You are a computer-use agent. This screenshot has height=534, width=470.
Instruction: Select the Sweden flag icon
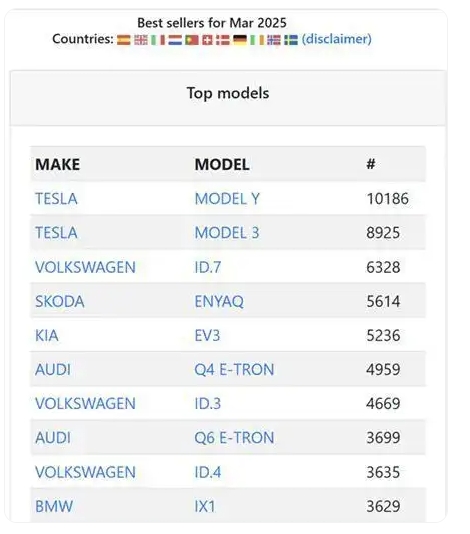[291, 40]
